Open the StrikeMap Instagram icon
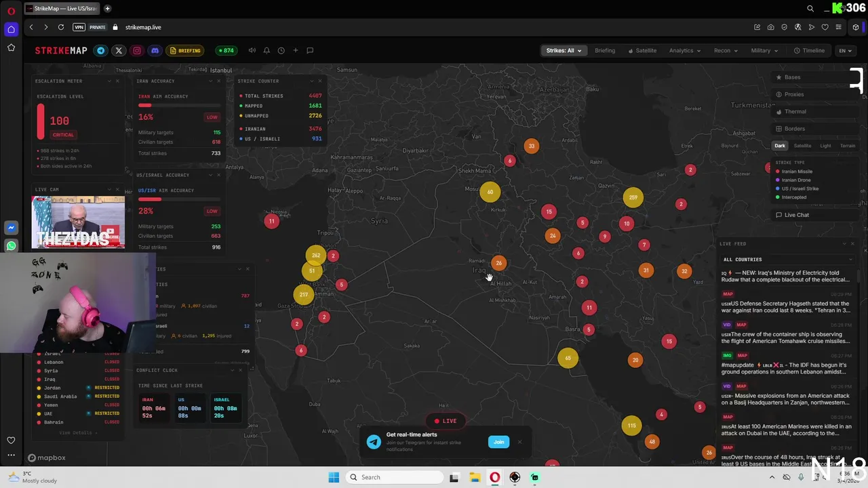 click(x=137, y=51)
